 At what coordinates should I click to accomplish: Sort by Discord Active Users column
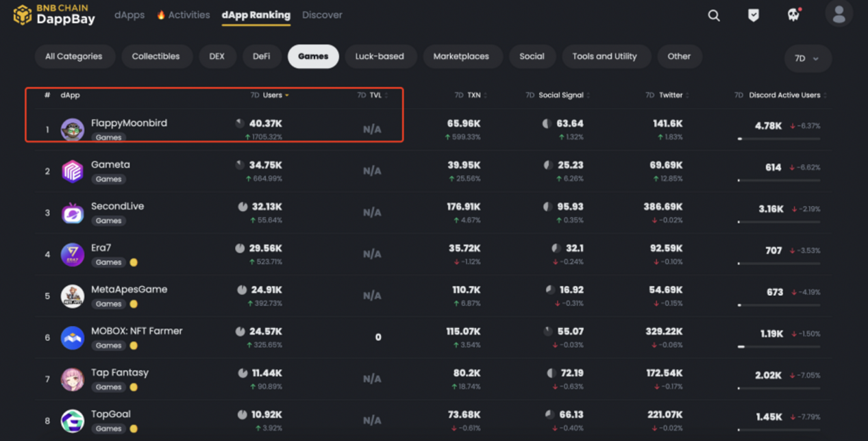coord(784,95)
